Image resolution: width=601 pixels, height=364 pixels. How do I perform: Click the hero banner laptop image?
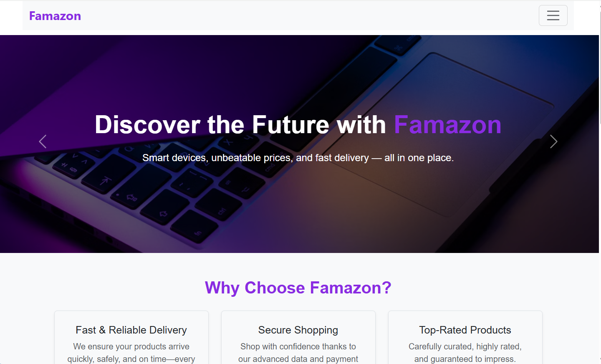[298, 209]
